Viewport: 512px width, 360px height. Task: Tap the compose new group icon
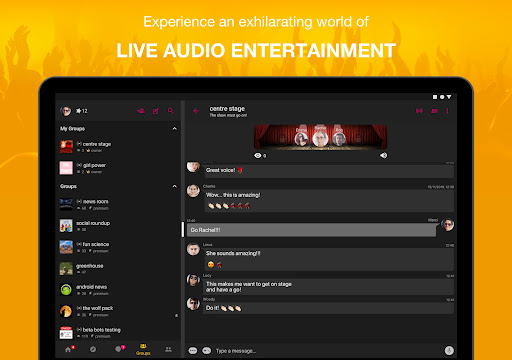click(x=156, y=111)
